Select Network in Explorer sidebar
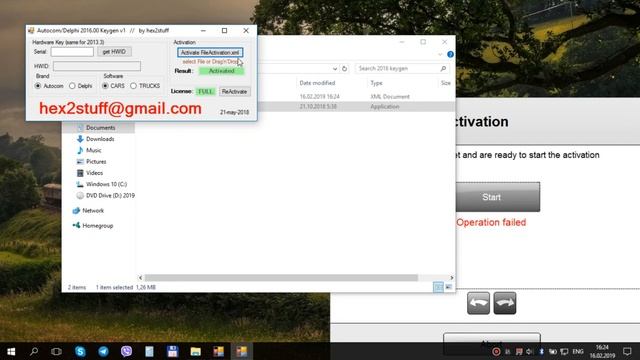This screenshot has height=360, width=640. pyautogui.click(x=93, y=211)
